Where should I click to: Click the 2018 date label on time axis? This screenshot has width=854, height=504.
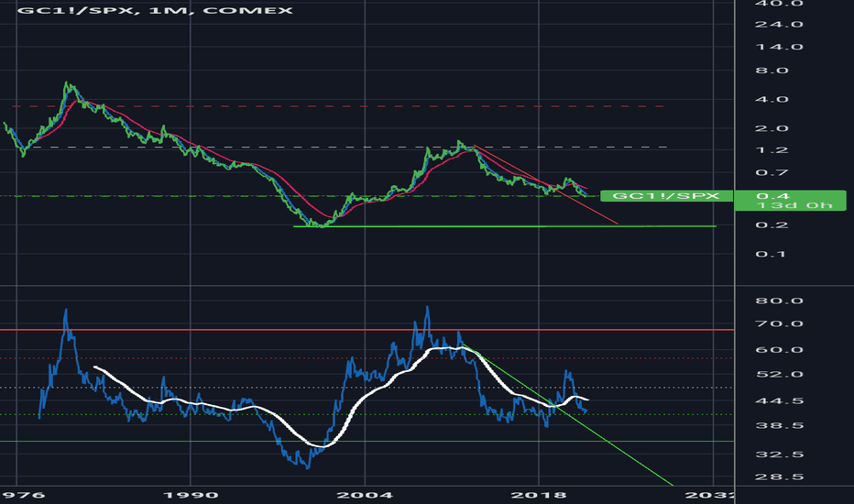coord(539,495)
